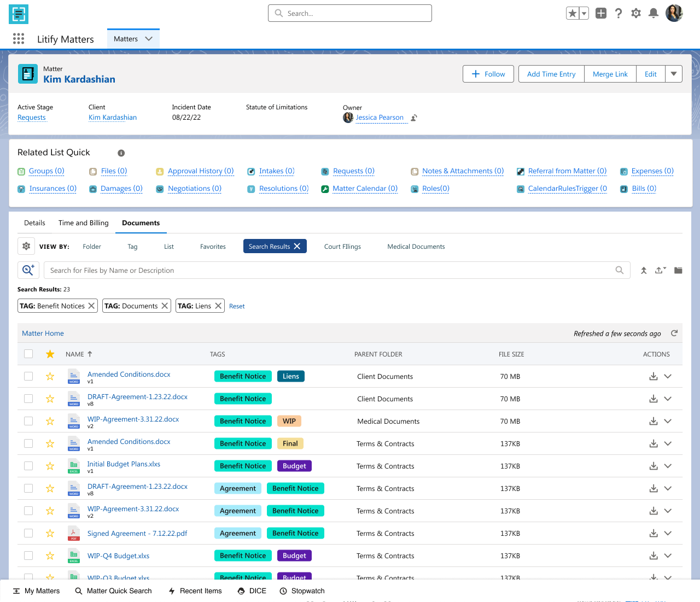Click the Search for Files by Name field
Image resolution: width=700 pixels, height=602 pixels.
[x=337, y=270]
